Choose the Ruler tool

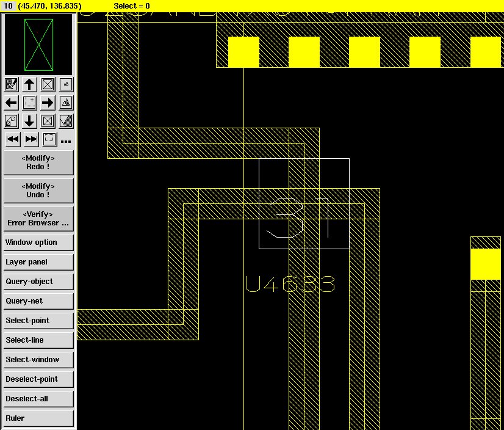[x=38, y=418]
